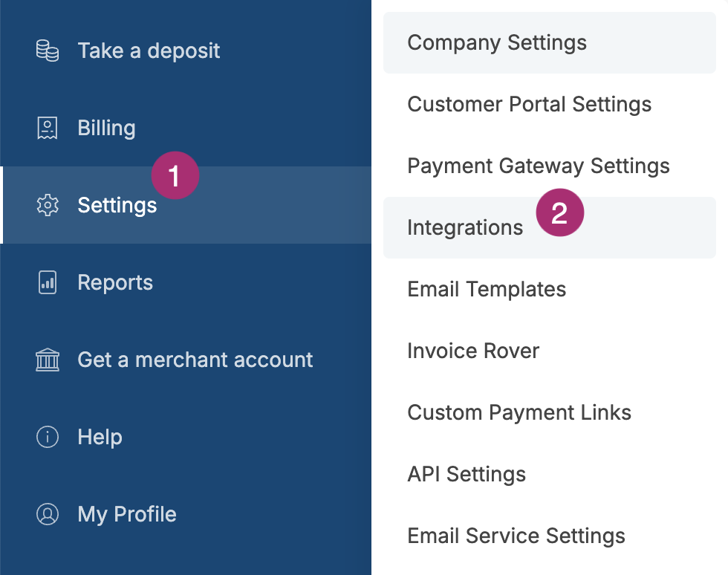The image size is (728, 575).
Task: Open API Settings
Action: (466, 474)
